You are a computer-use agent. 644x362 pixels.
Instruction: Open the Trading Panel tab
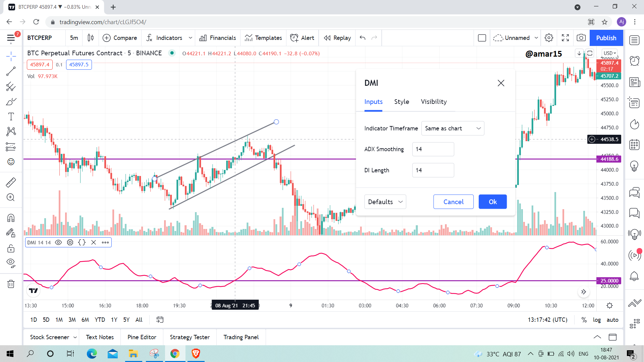point(241,337)
